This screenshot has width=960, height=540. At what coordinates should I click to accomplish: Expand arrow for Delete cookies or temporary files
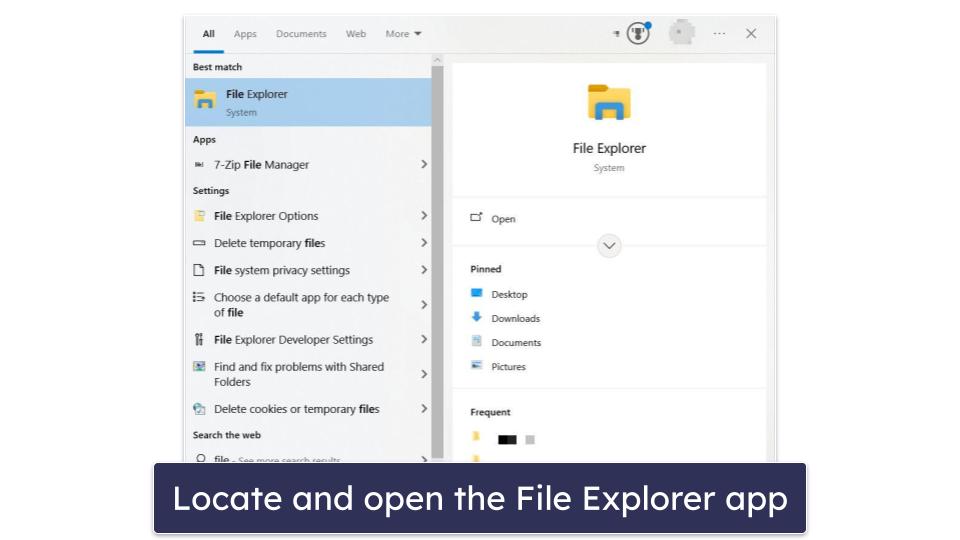(x=424, y=408)
